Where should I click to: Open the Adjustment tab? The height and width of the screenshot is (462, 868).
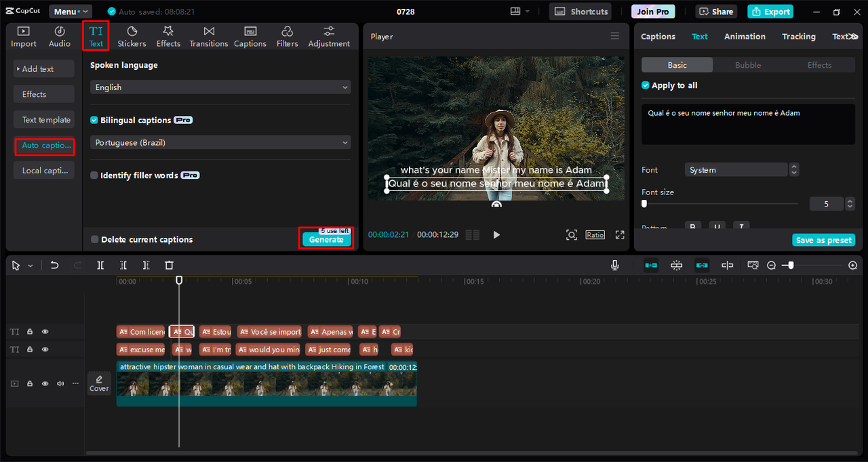329,37
